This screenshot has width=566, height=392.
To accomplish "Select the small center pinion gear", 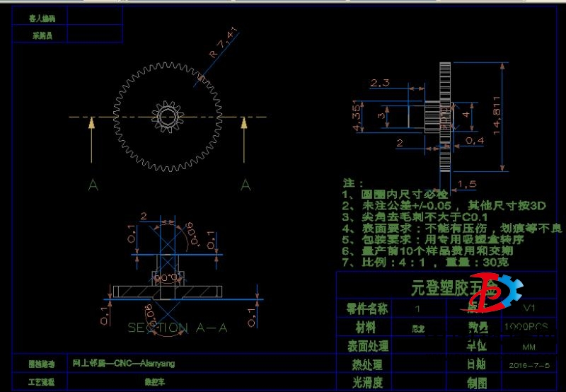I will coord(168,116).
